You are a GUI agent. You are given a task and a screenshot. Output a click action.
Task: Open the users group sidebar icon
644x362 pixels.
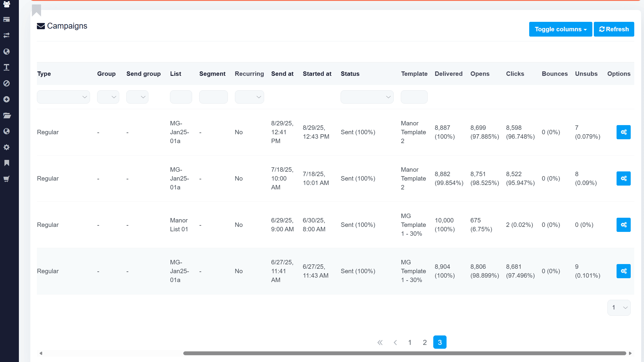point(6,4)
